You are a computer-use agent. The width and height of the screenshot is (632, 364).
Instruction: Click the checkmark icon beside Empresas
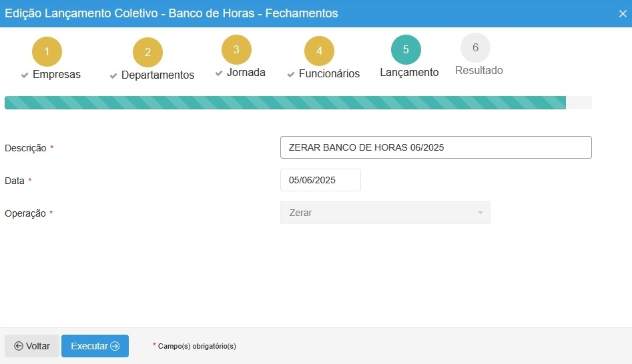click(25, 75)
